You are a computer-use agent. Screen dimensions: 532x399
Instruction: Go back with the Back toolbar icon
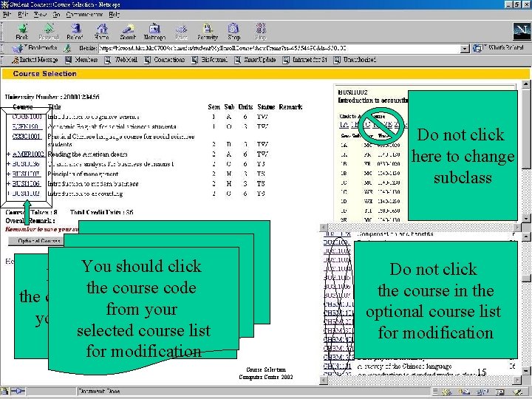pyautogui.click(x=22, y=32)
